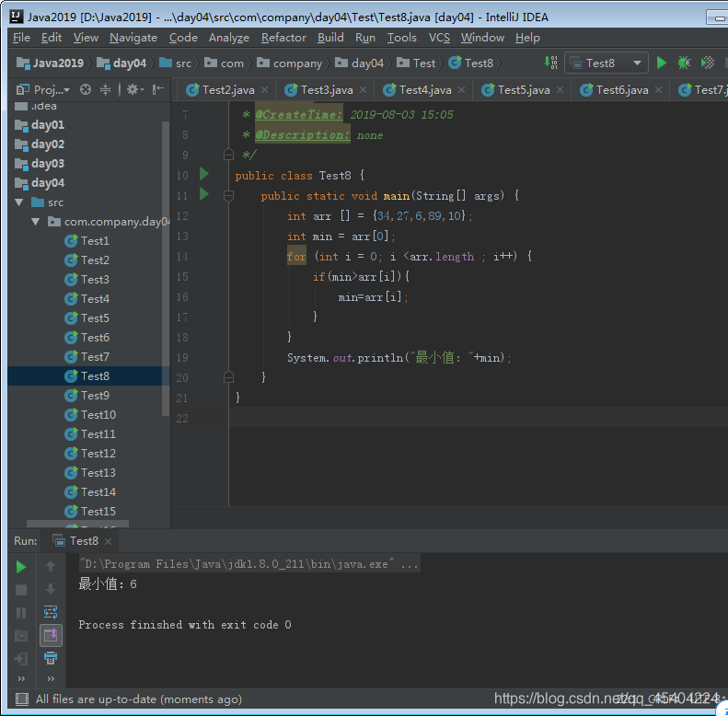Select Test1 in the project tree
This screenshot has width=728, height=716.
coord(87,241)
